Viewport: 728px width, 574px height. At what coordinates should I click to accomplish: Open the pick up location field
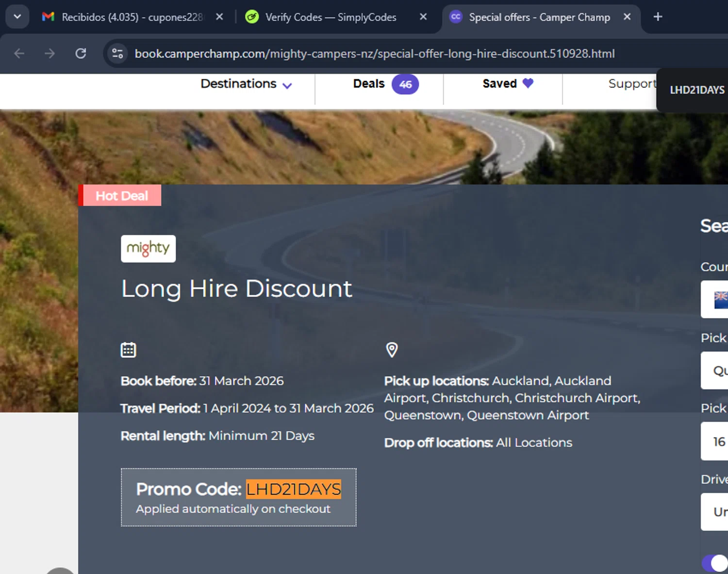pyautogui.click(x=714, y=371)
